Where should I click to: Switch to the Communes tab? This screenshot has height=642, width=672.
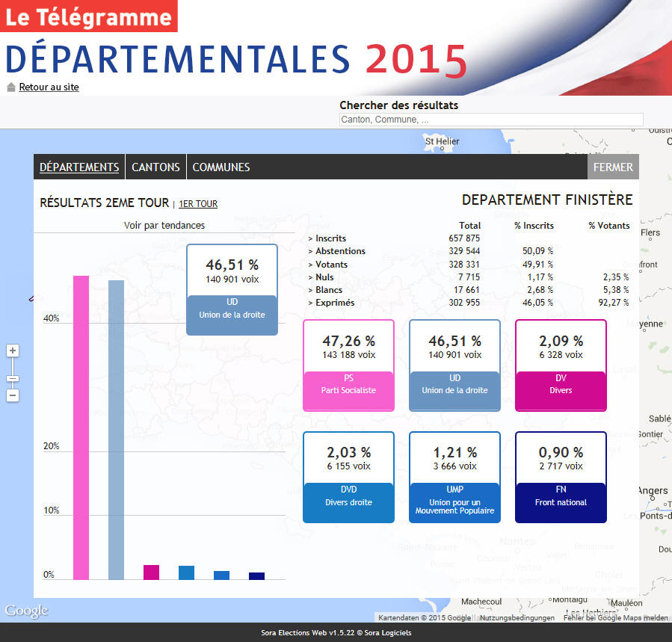coord(221,167)
